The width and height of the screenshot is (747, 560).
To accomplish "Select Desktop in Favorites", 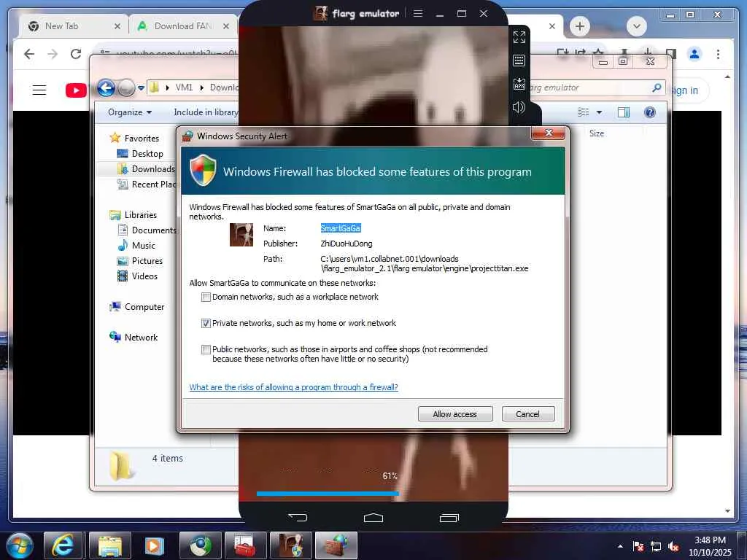I will click(x=147, y=154).
